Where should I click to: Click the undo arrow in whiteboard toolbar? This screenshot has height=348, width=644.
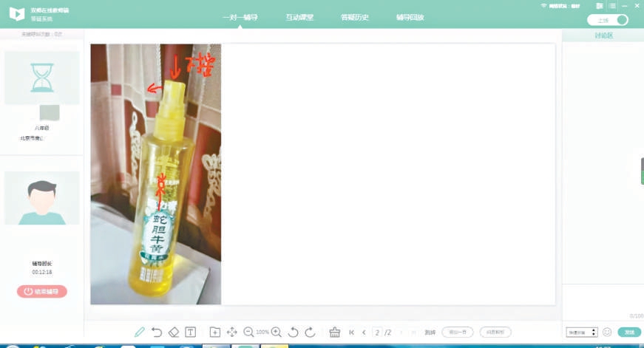(x=157, y=332)
